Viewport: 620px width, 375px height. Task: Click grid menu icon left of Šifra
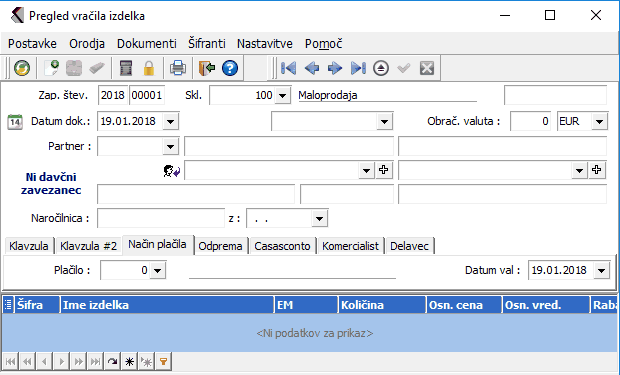(x=8, y=305)
